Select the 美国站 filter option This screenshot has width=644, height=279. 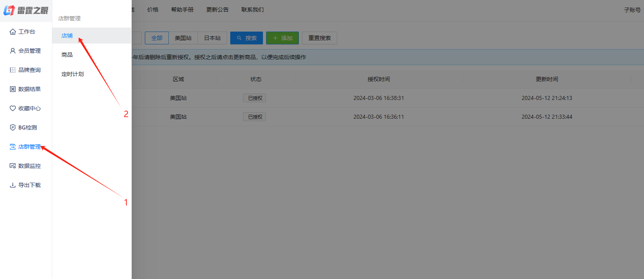183,38
